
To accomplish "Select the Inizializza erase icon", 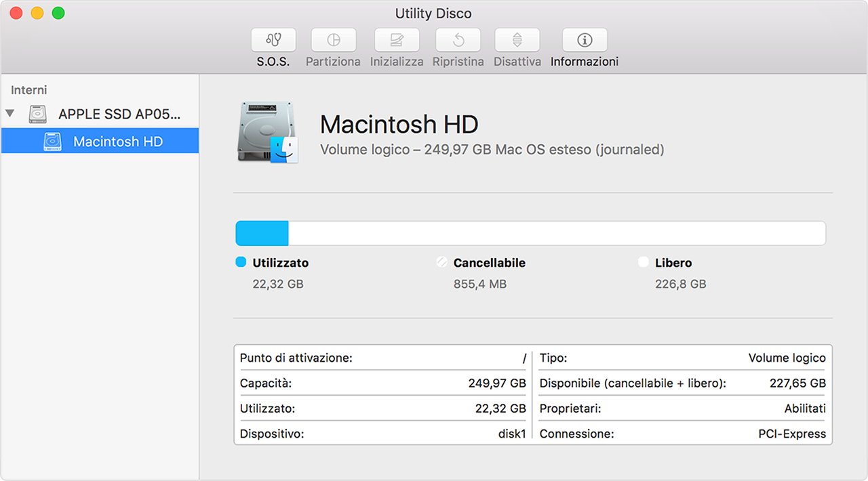I will (397, 40).
